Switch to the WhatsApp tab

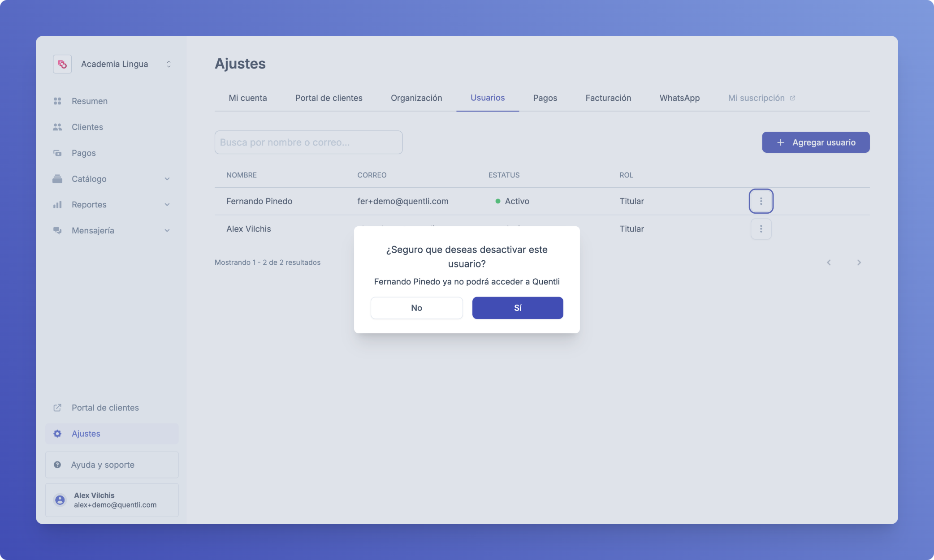(x=679, y=98)
